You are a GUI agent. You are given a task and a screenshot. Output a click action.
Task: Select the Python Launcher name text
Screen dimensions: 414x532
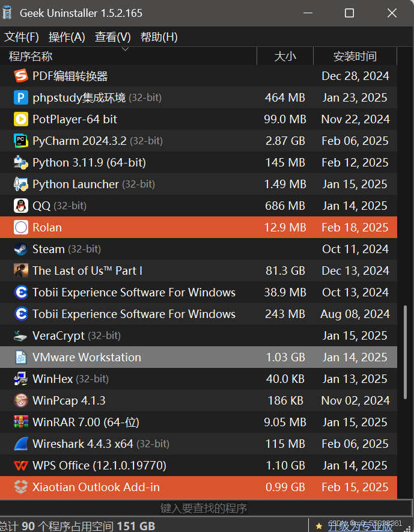pos(76,184)
